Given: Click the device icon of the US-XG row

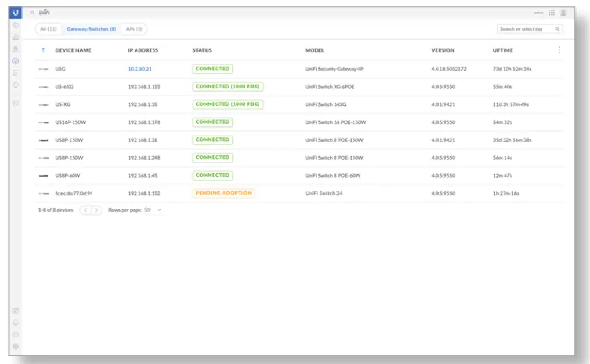Looking at the screenshot, I should tap(44, 104).
